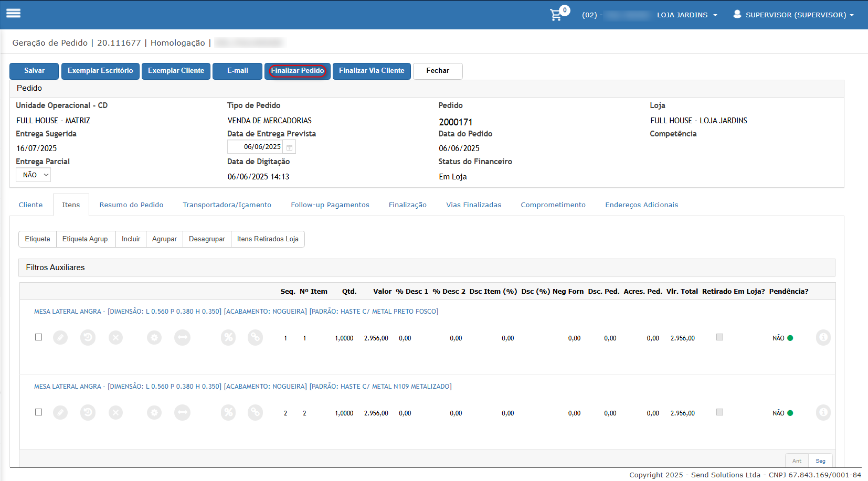
Task: Click the pencil edit icon for item seq 1
Action: click(60, 337)
